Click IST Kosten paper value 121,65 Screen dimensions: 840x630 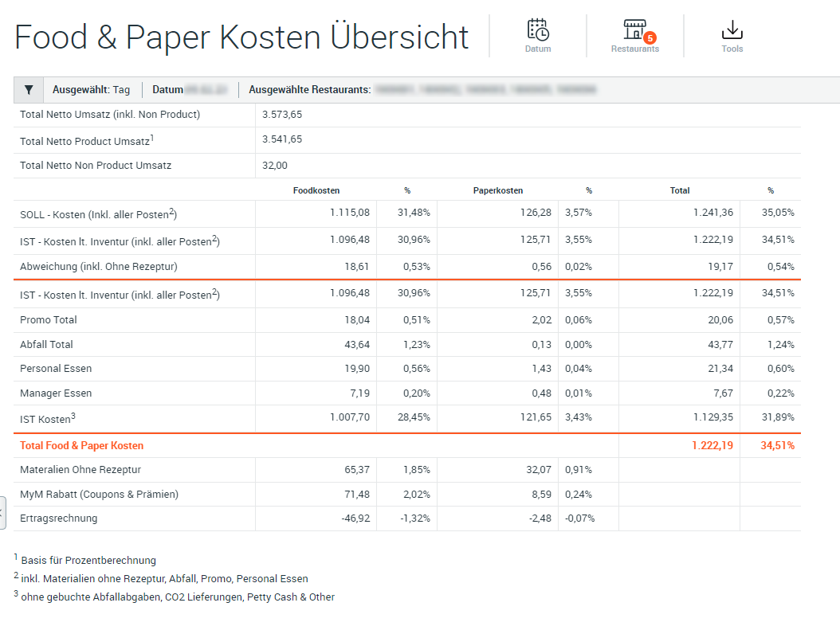point(536,417)
